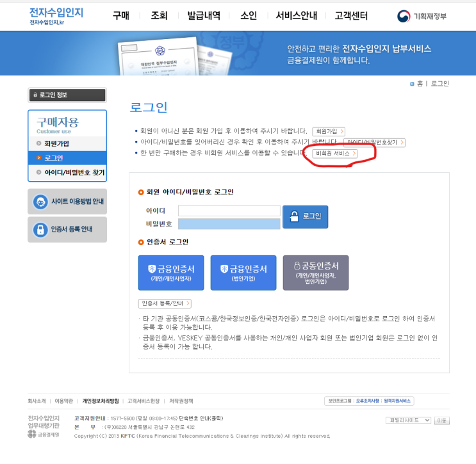Choose 금융인증서 법인기업 login
The width and height of the screenshot is (476, 464).
(x=243, y=273)
